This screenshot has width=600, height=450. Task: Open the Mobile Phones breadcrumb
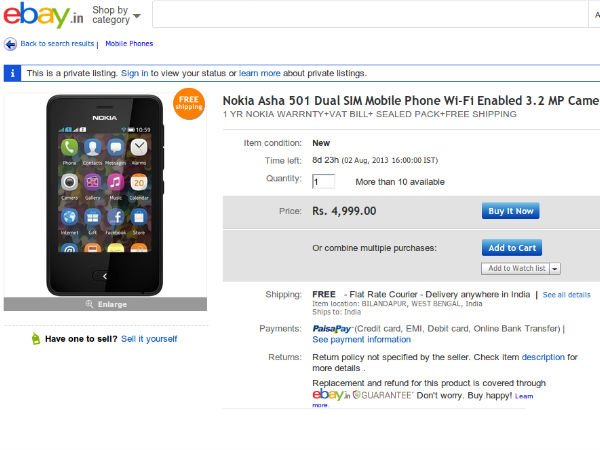[129, 44]
